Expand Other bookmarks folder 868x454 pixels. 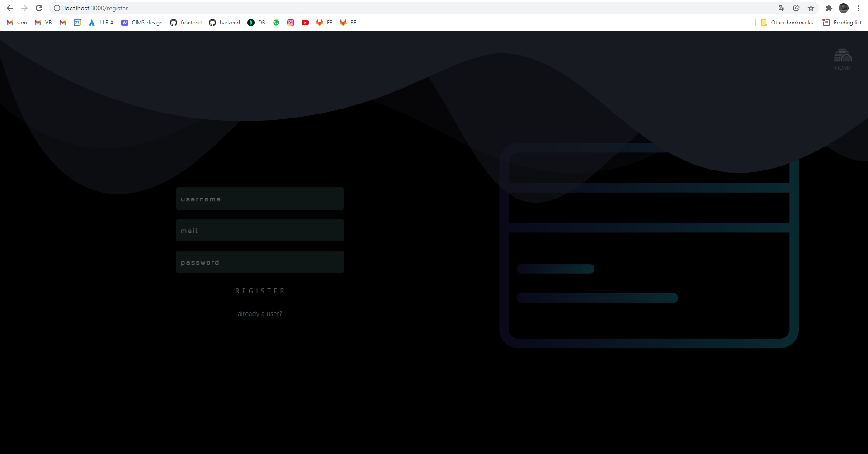[787, 22]
